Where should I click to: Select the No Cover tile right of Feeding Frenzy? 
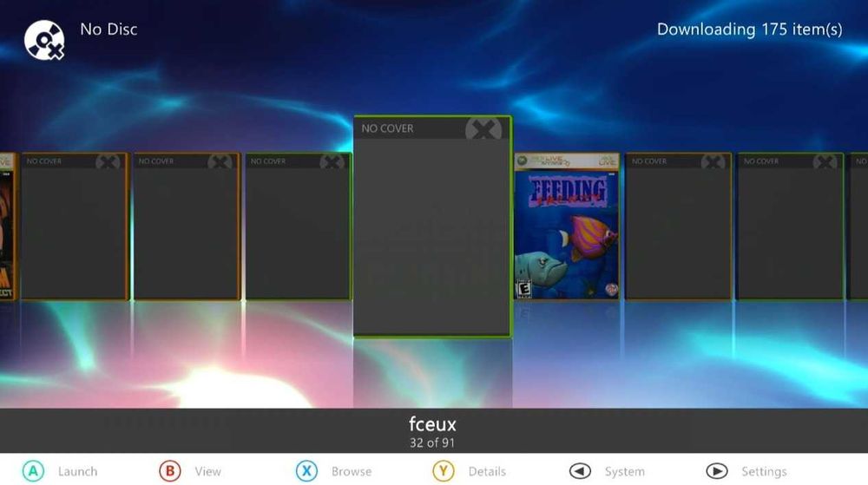[x=678, y=226]
